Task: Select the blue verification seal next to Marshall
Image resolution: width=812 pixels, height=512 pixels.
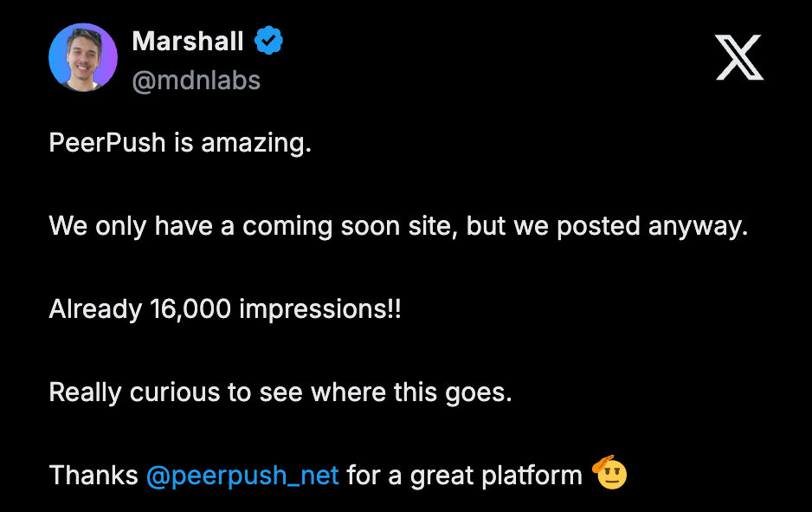Action: click(268, 38)
